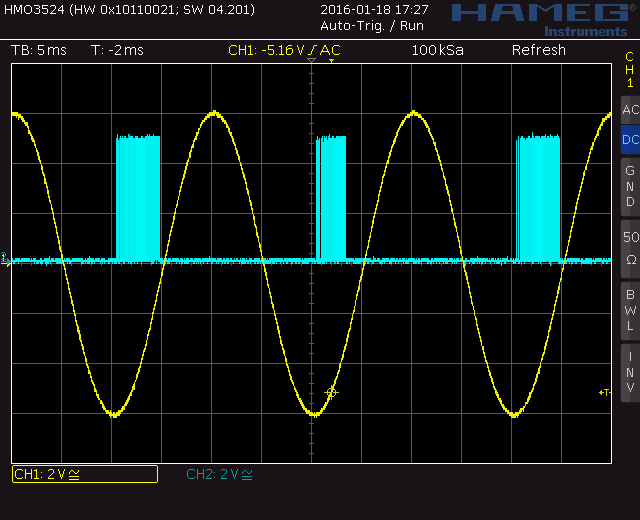The image size is (640, 520).
Task: Click the Refresh acquisition mode label
Action: click(539, 50)
